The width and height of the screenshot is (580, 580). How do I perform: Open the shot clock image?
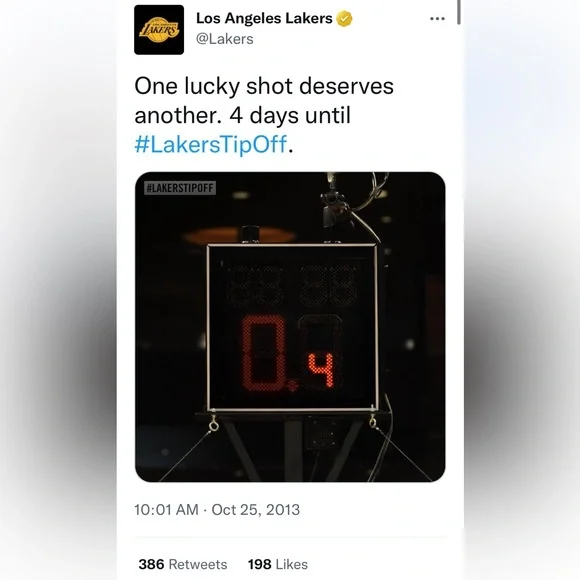pos(290,327)
